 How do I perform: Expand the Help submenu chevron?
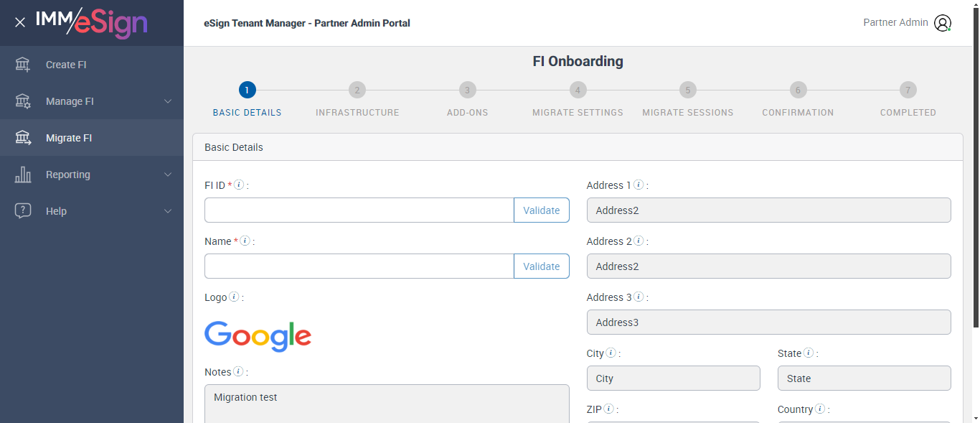pos(168,211)
